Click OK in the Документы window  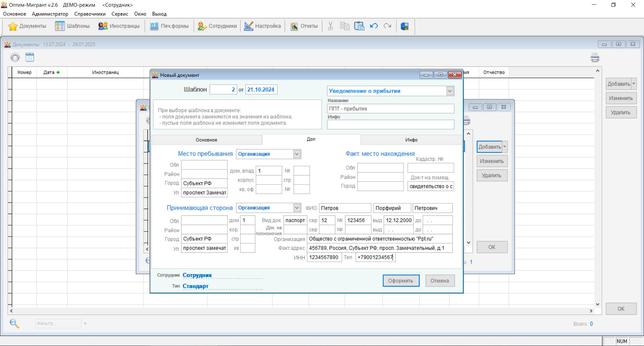(621, 309)
